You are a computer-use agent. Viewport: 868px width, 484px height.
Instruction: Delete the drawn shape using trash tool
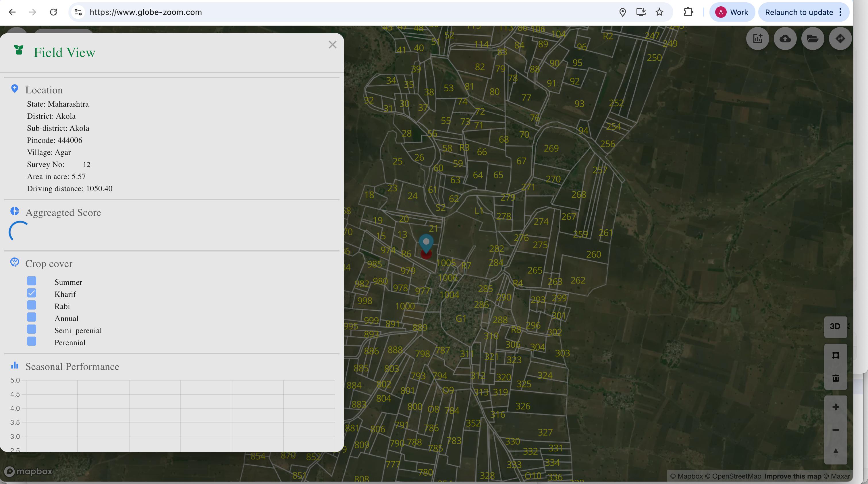[836, 378]
